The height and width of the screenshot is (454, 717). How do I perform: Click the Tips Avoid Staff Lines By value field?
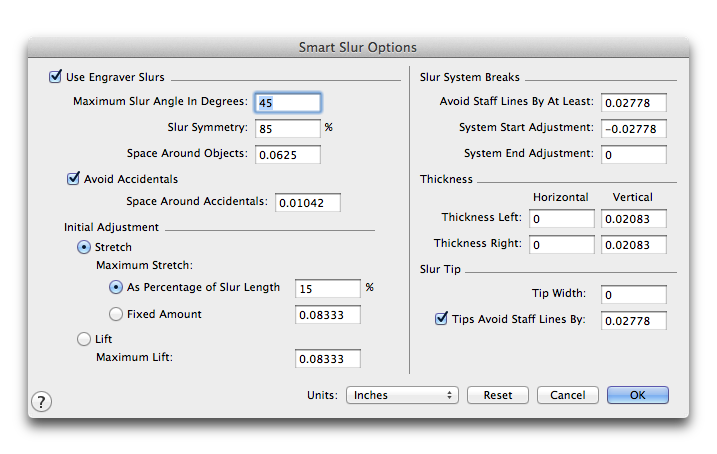click(x=634, y=320)
